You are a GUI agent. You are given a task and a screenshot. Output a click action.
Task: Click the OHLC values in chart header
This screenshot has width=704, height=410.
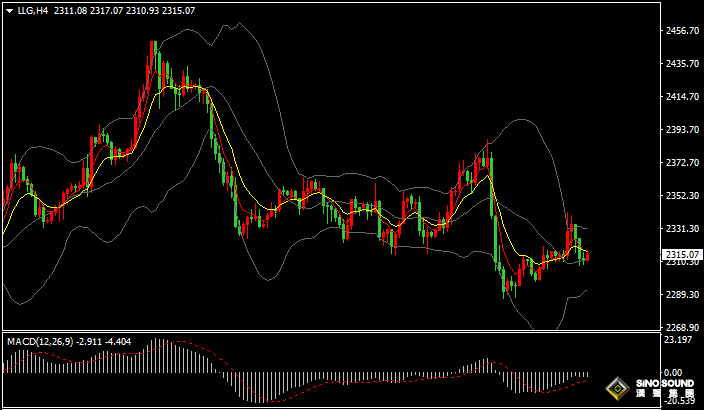coord(125,11)
